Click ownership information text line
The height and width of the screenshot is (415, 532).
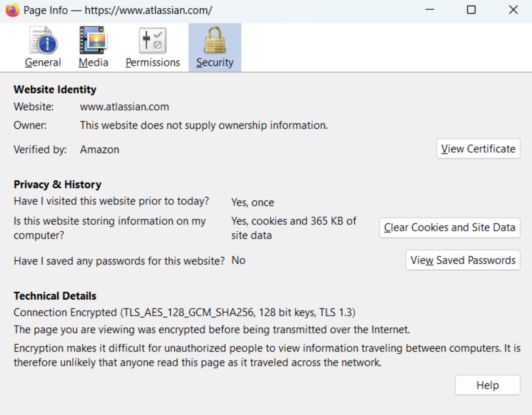click(204, 125)
